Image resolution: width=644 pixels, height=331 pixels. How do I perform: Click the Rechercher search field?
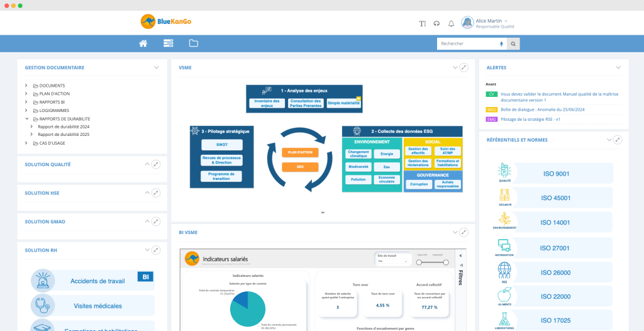tap(467, 44)
